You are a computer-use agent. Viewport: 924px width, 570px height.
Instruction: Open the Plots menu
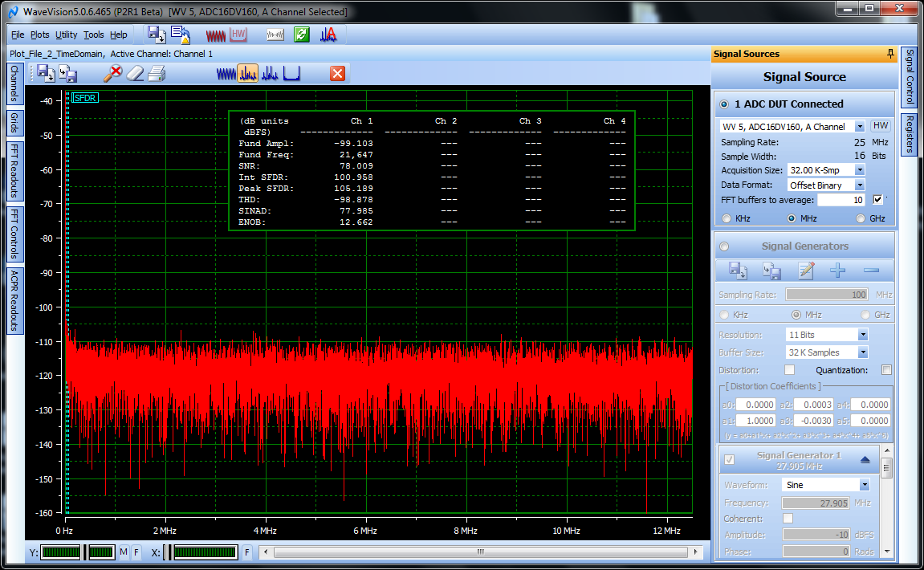coord(40,35)
